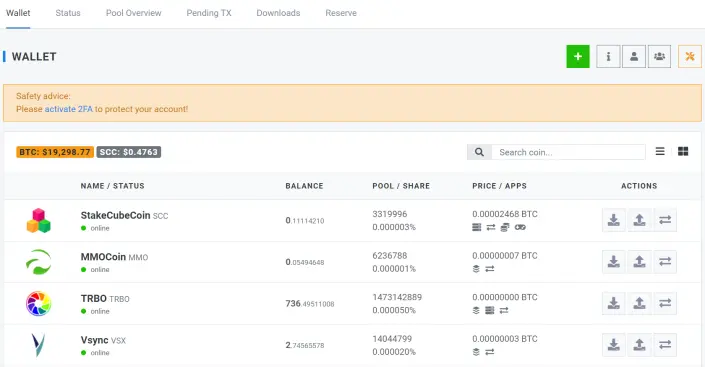Deposit MMOCoin using download icon
Screen dimensions: 705x367
point(614,261)
